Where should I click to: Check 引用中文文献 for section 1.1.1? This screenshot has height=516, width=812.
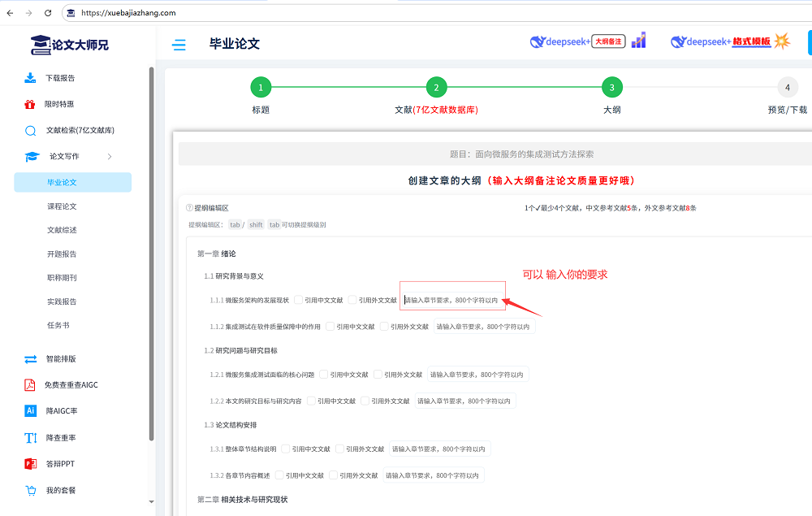coord(299,300)
